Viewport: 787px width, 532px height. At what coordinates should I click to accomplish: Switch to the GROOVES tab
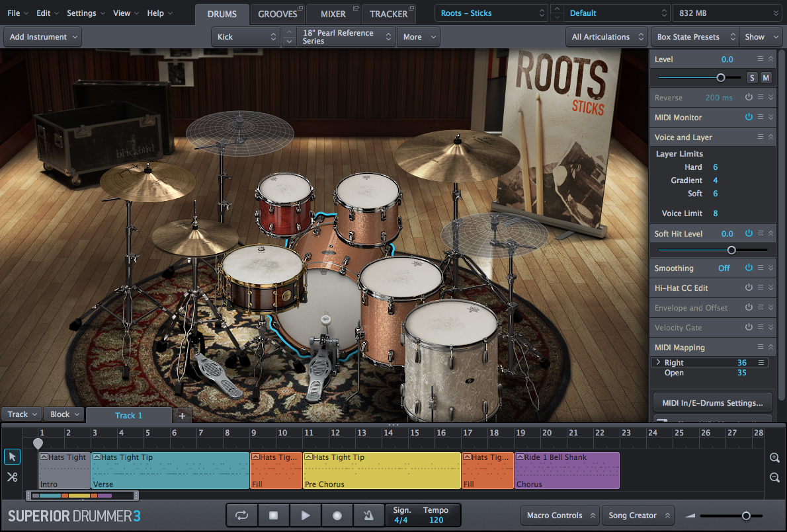(x=277, y=14)
